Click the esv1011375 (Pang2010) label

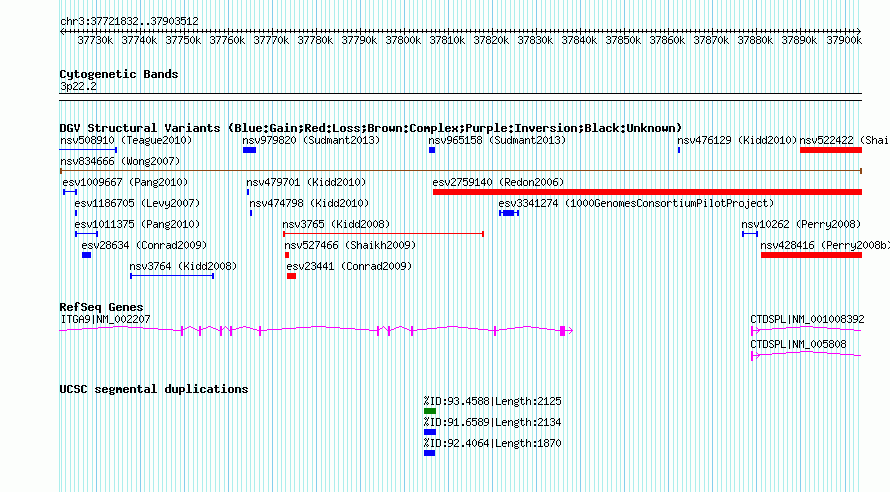137,224
